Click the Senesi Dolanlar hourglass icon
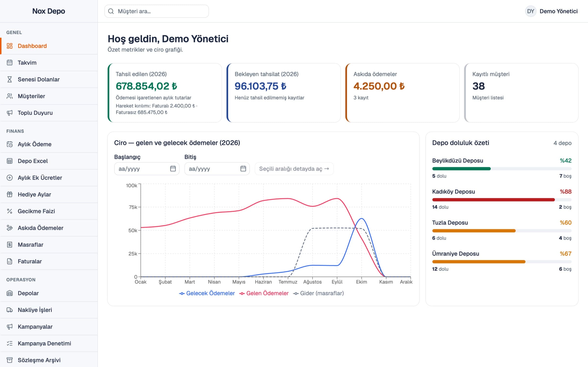 pyautogui.click(x=10, y=79)
